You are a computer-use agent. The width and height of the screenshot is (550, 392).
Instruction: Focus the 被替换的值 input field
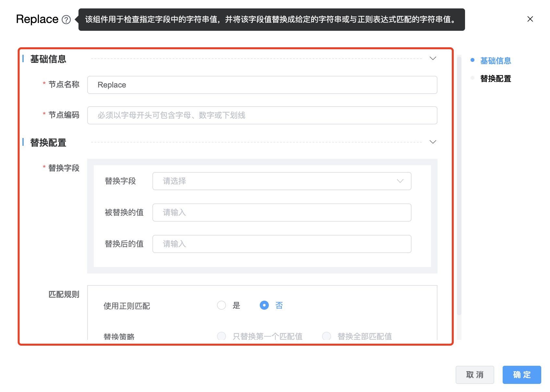click(281, 213)
